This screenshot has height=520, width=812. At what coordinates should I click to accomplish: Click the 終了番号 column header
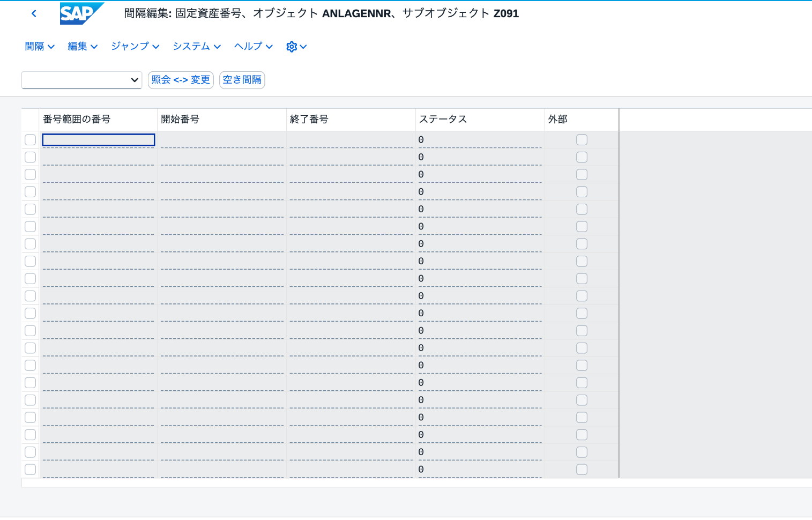(x=351, y=120)
